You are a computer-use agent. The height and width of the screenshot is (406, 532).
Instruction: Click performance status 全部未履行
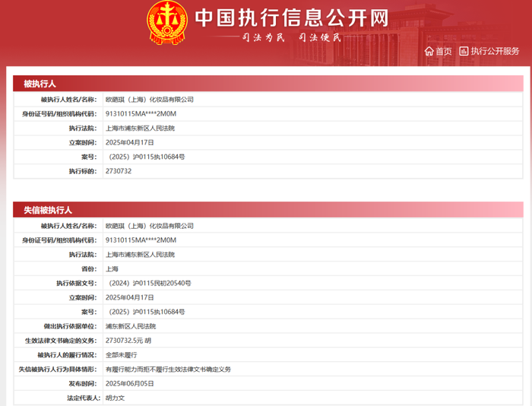(x=121, y=355)
